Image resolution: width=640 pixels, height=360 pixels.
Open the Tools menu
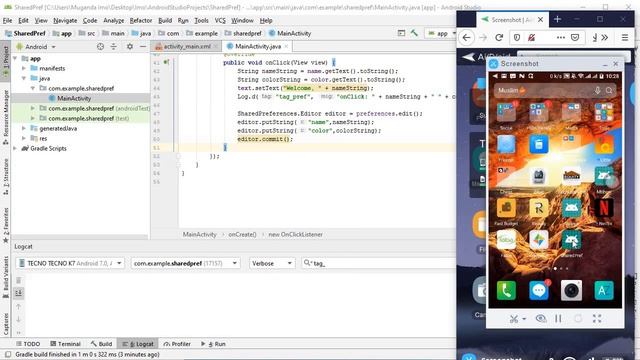(x=201, y=20)
